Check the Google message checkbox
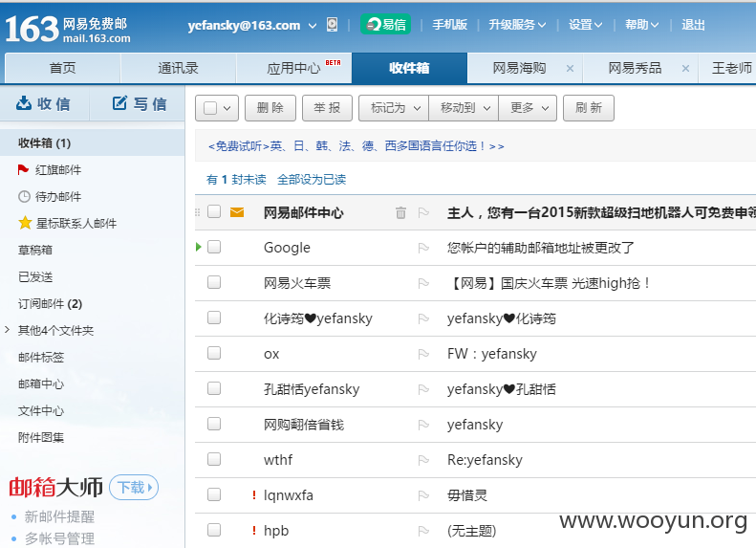 point(214,247)
